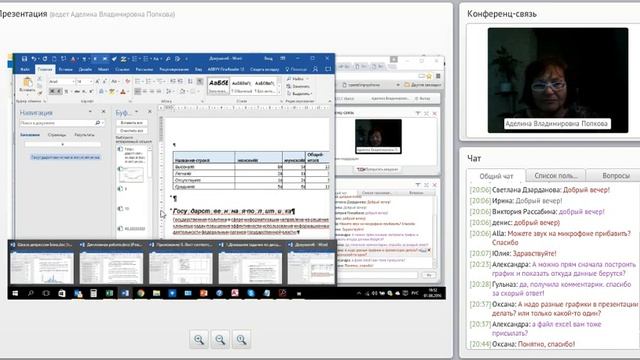Toggle Bold formatting in the ribbon
This screenshot has height=360, width=640.
point(52,92)
